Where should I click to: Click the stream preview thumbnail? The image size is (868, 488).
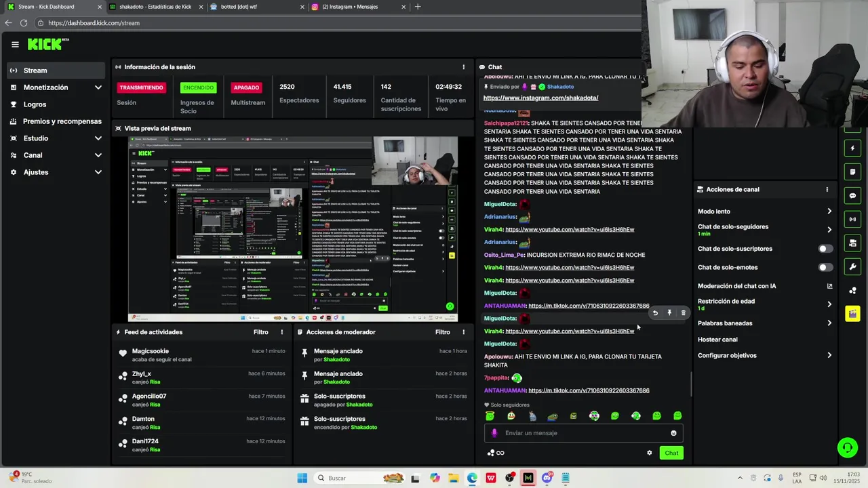click(293, 229)
